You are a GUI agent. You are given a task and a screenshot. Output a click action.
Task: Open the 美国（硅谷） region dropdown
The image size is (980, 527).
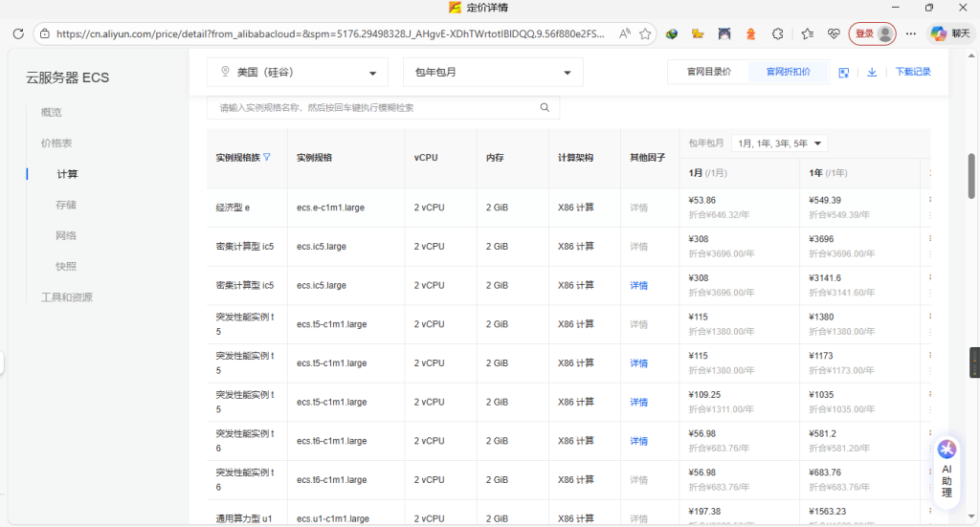[x=298, y=73]
